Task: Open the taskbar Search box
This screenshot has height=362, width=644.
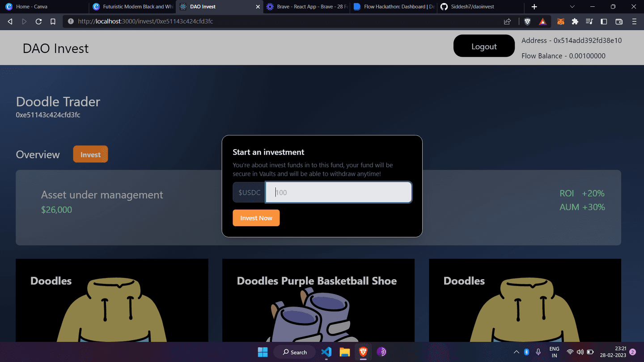Action: tap(294, 352)
